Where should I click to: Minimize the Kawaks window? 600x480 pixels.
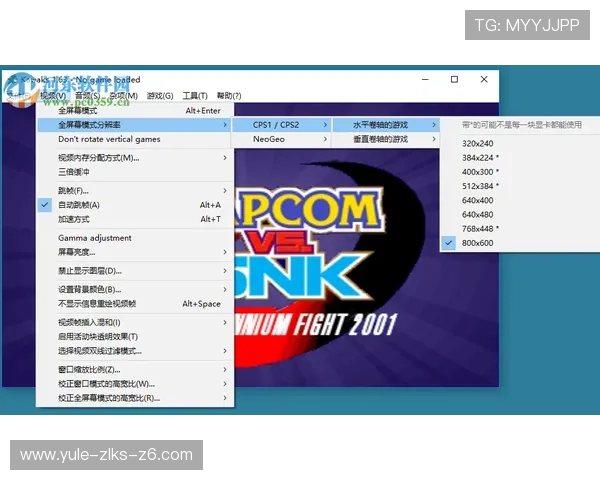(x=425, y=79)
